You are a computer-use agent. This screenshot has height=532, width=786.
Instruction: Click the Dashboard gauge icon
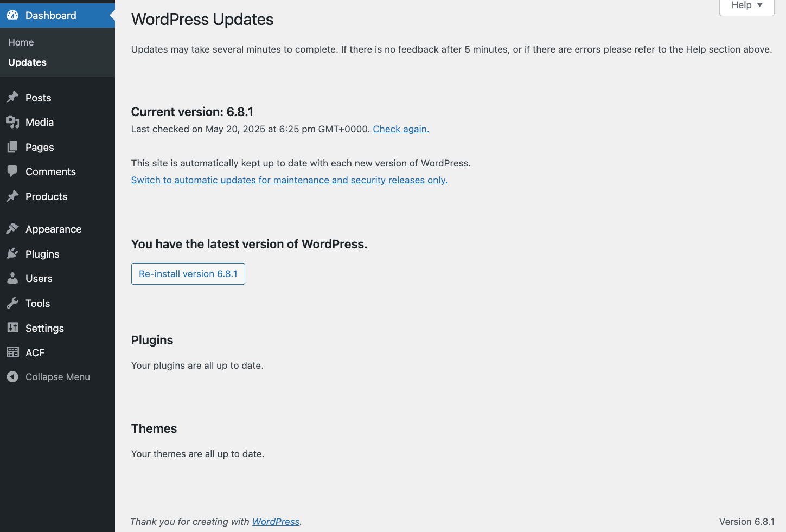(x=12, y=15)
